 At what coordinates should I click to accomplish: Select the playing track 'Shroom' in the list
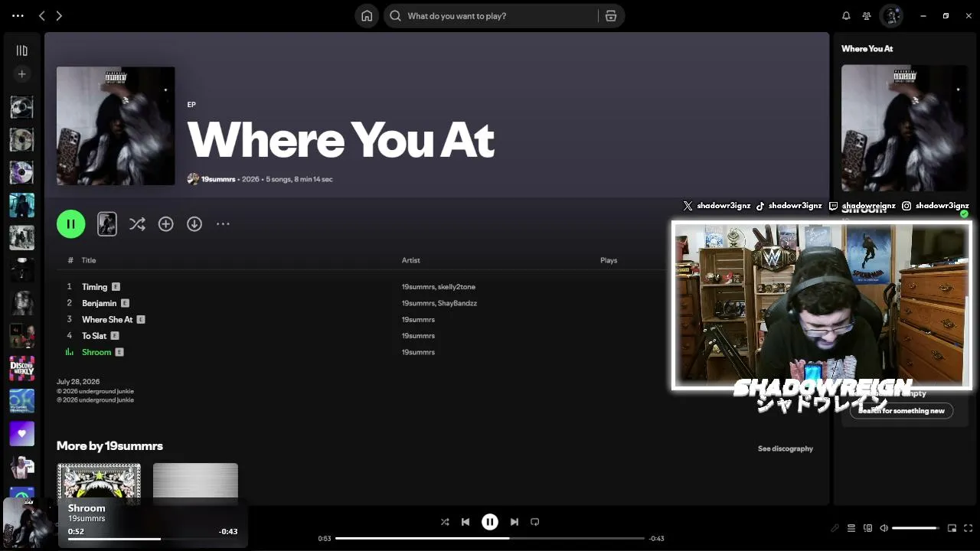(96, 352)
